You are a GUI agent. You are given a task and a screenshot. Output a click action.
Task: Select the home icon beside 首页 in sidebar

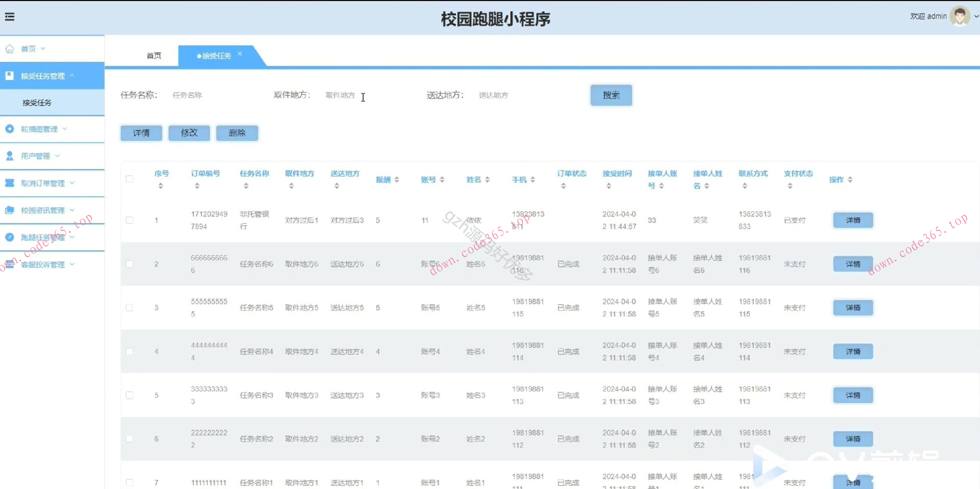pyautogui.click(x=9, y=48)
